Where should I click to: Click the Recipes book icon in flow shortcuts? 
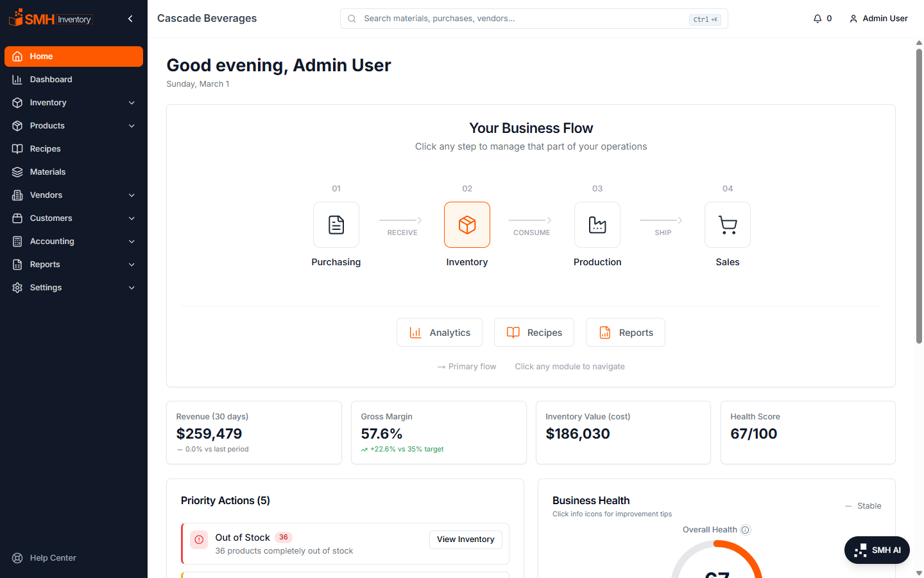[513, 333]
